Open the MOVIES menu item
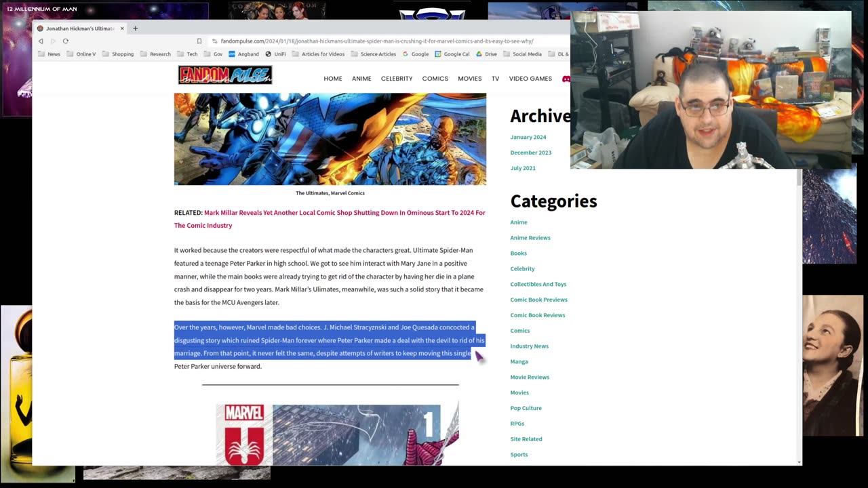868x488 pixels. pos(470,79)
